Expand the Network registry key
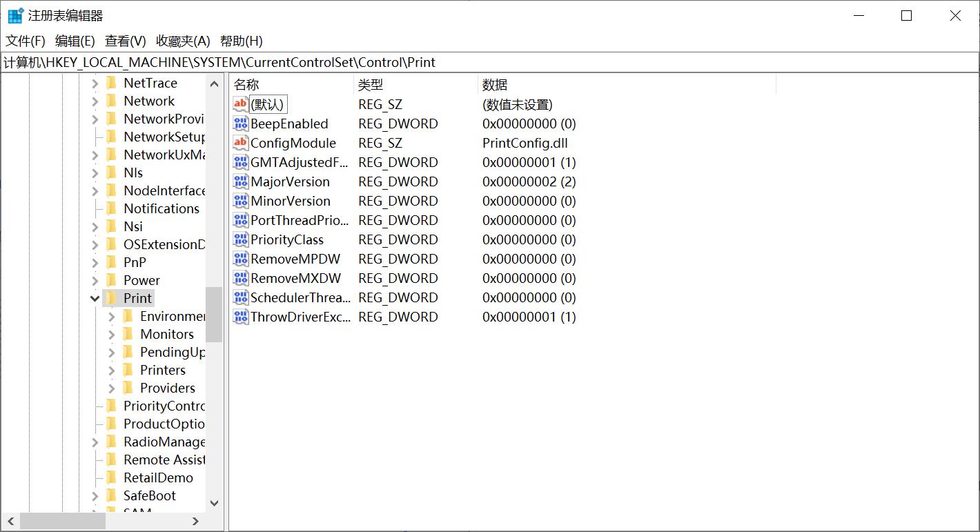 pos(95,101)
